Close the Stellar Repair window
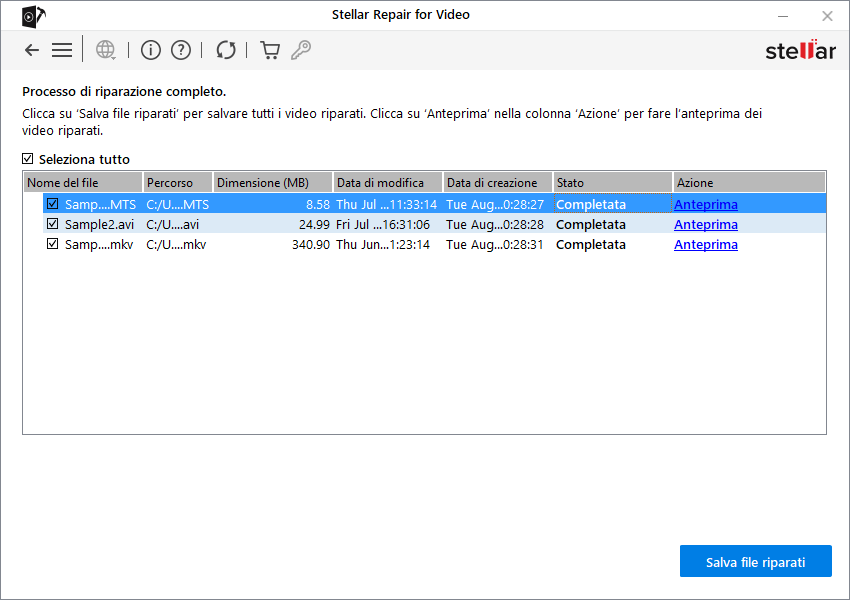 coord(827,15)
